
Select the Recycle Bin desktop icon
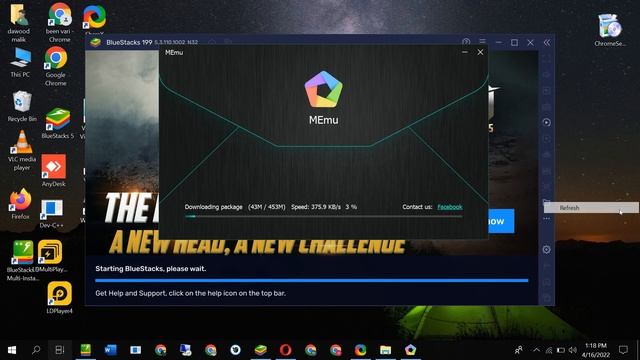[22, 107]
